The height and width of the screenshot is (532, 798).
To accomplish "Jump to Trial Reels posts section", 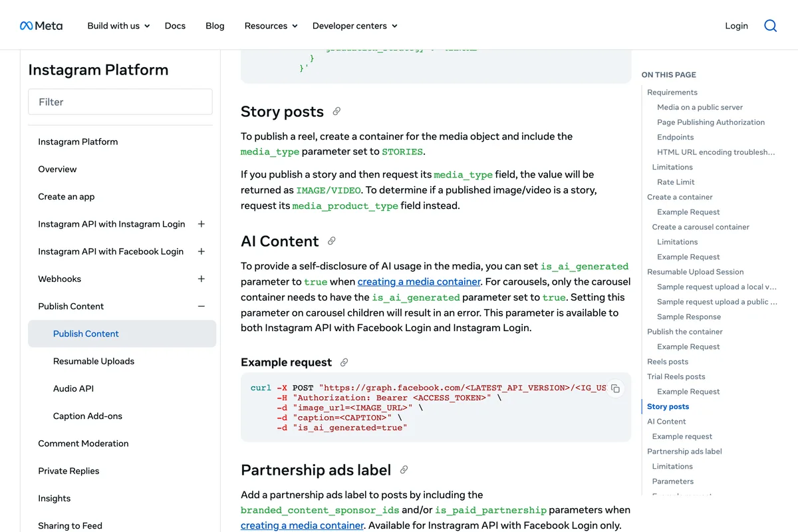I will 676,376.
